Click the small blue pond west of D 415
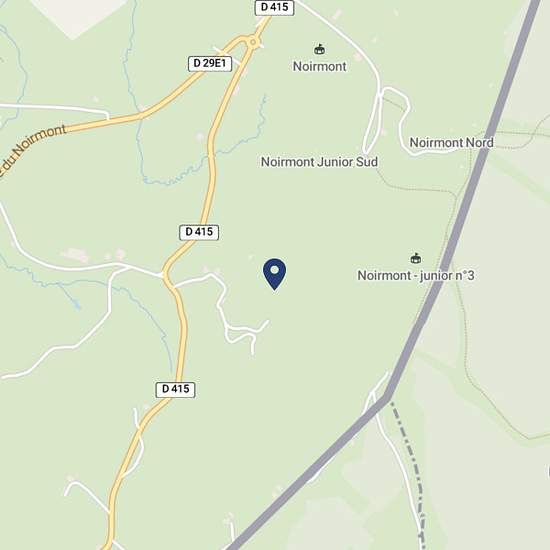Screen dimensions: 550x550 [75, 301]
